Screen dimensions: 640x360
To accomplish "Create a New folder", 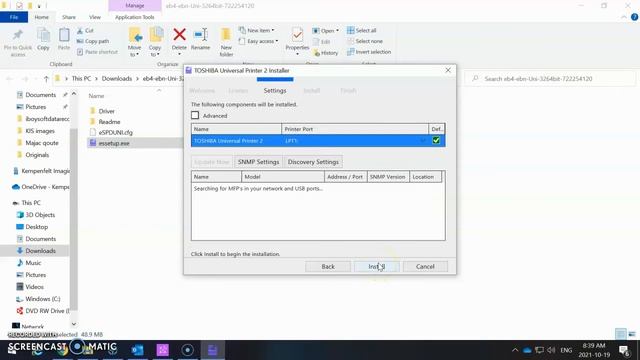I will click(226, 42).
